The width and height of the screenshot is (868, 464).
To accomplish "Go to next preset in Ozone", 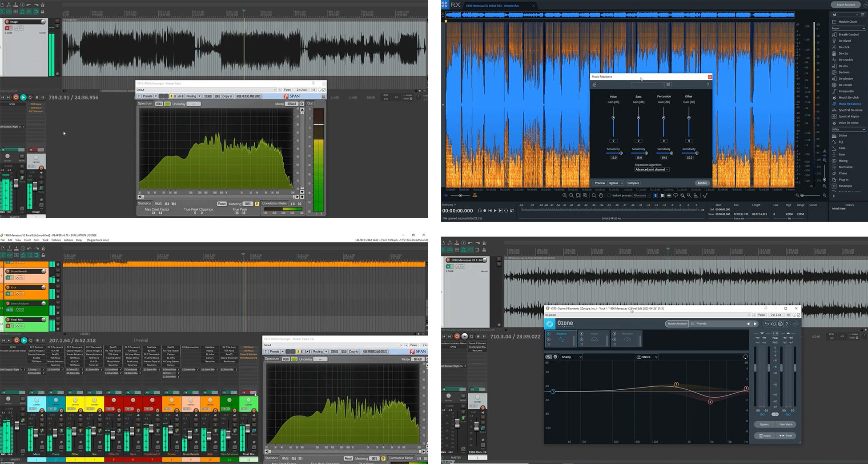I will (x=755, y=324).
